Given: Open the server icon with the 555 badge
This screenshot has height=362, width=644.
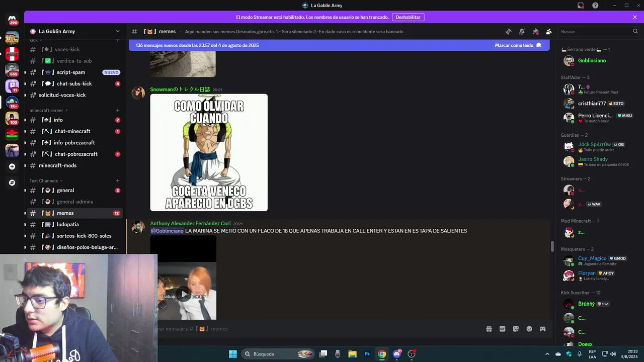Looking at the screenshot, I should (12, 70).
